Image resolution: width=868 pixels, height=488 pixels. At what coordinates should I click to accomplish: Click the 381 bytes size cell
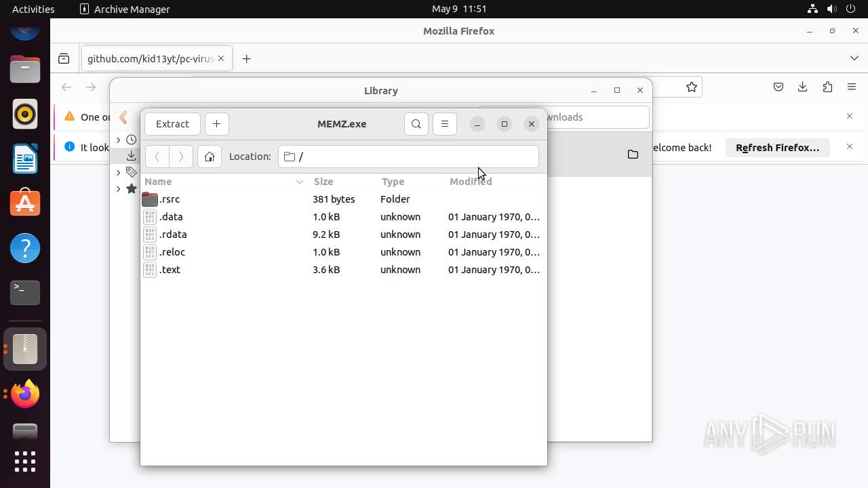click(334, 199)
